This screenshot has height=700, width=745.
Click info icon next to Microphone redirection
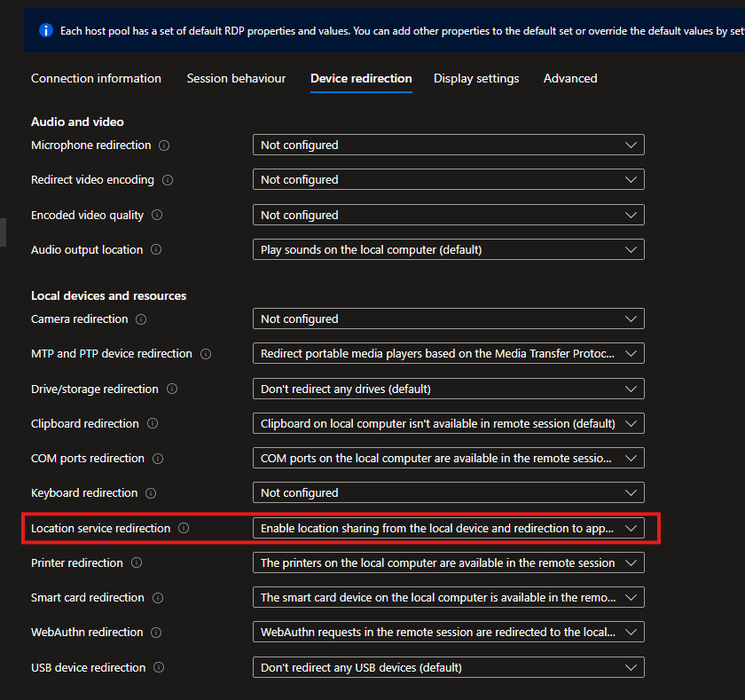164,146
